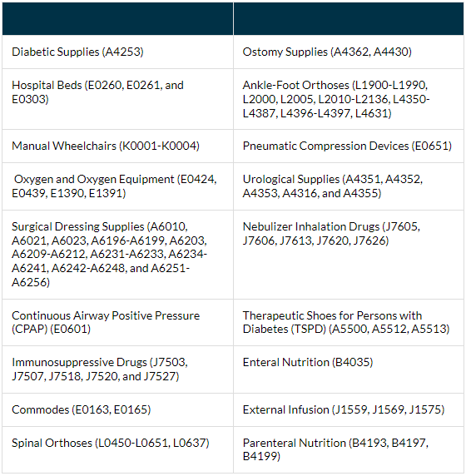Select the Parenteral Nutrition cell
466x476 pixels.
click(349, 450)
